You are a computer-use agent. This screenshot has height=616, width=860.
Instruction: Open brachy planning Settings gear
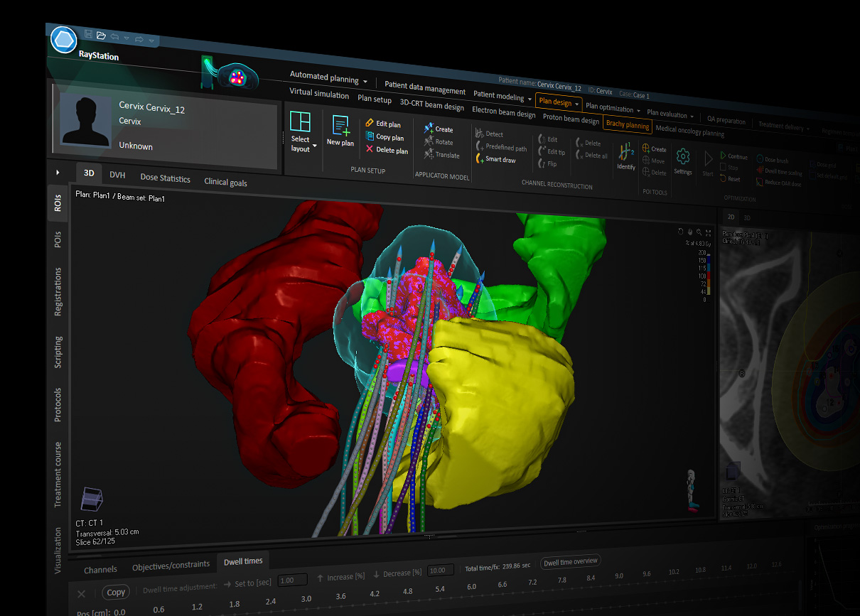(x=682, y=156)
